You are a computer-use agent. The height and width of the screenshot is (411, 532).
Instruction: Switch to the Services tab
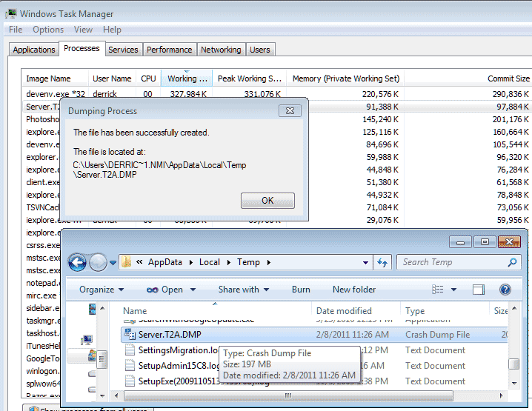pos(123,50)
